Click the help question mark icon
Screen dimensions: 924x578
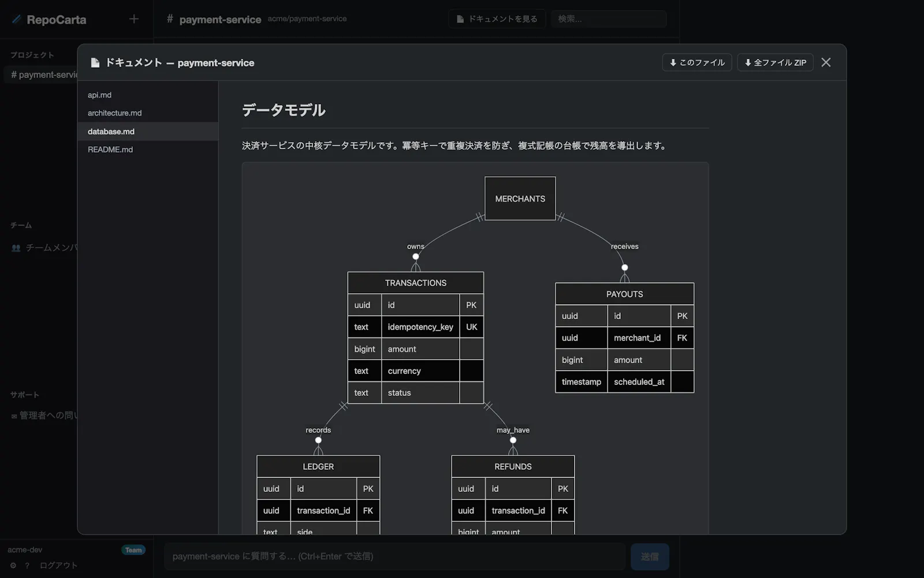pyautogui.click(x=27, y=565)
